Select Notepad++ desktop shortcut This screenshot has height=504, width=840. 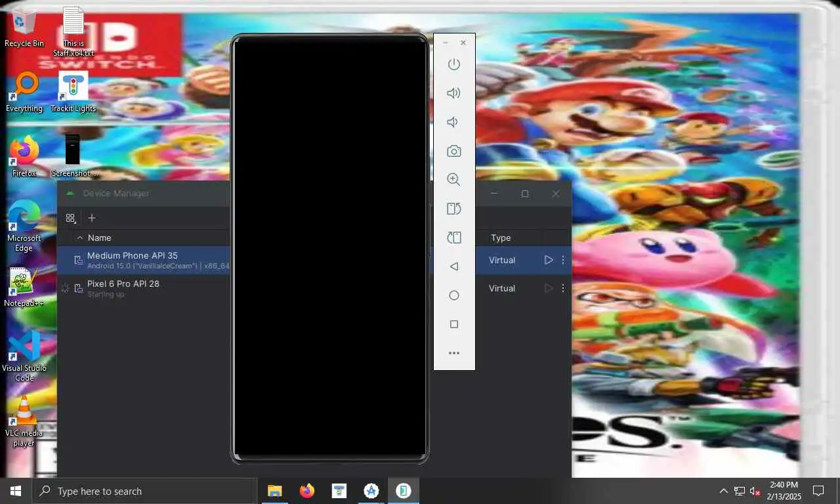24,287
